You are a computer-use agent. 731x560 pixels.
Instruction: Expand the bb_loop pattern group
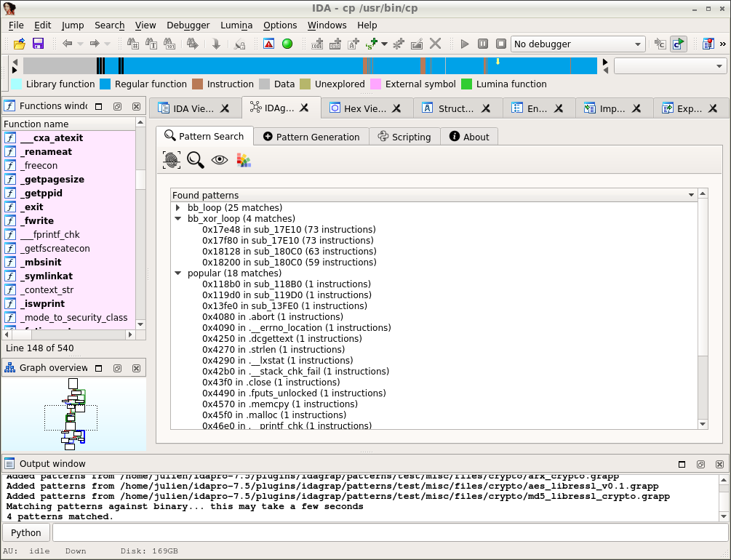[178, 208]
